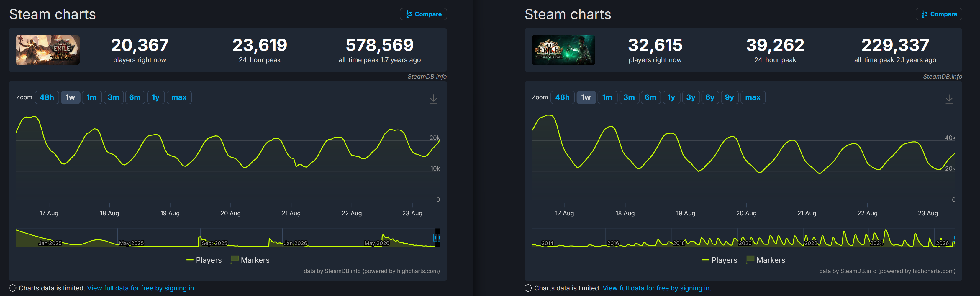Screen dimensions: 980x296
Task: Click left 'View full data for free' link
Action: 142,288
